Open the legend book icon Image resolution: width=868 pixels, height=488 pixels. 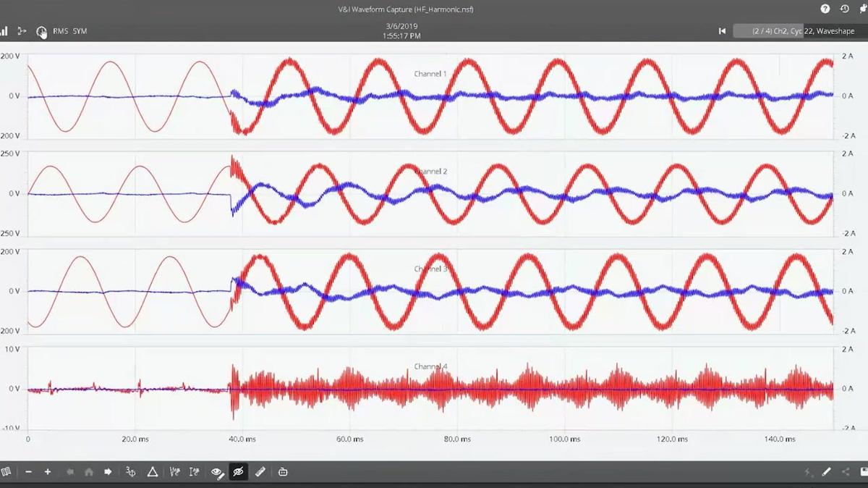coord(7,471)
